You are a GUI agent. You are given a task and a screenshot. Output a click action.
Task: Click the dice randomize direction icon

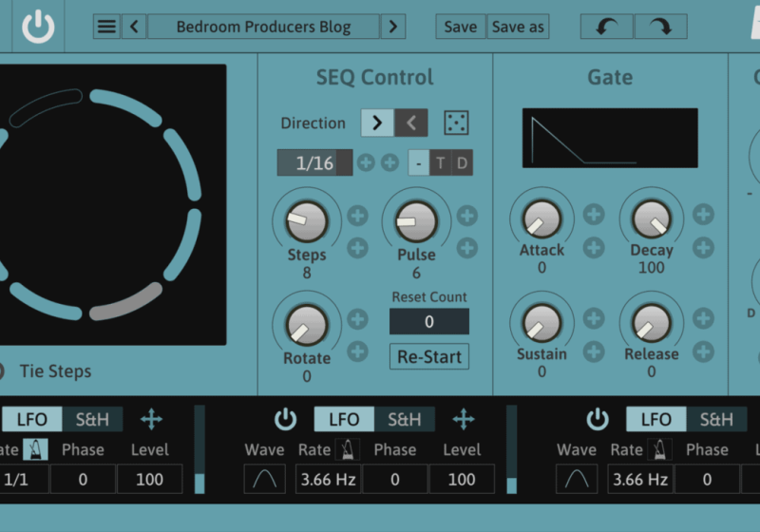pos(457,123)
